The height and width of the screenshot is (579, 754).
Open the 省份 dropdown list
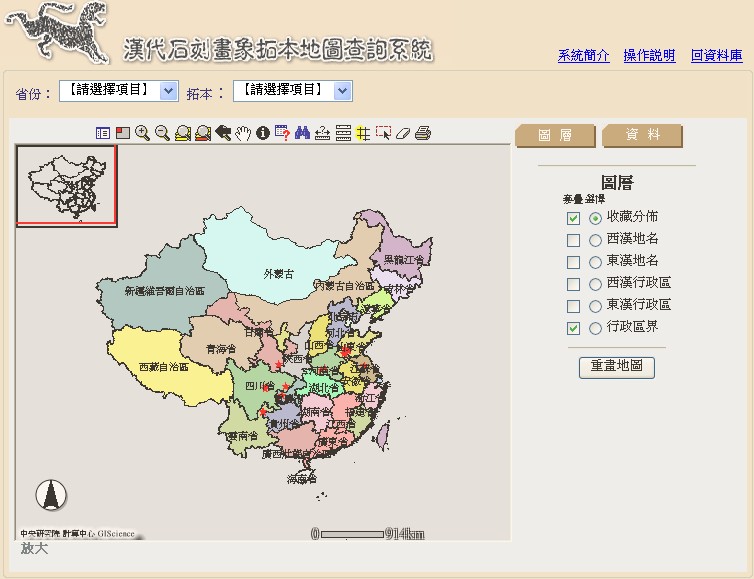tap(118, 91)
